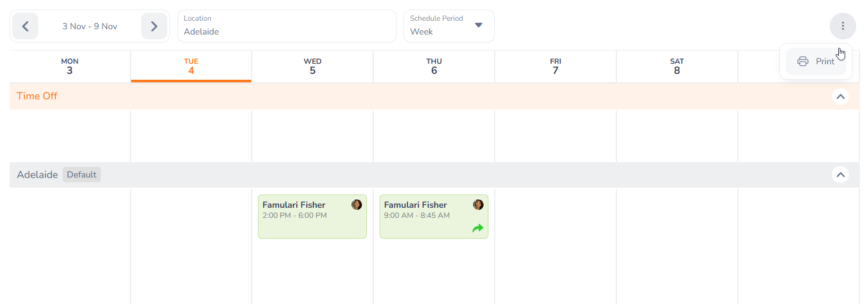
Task: Open the Schedule Period dropdown
Action: tap(449, 26)
